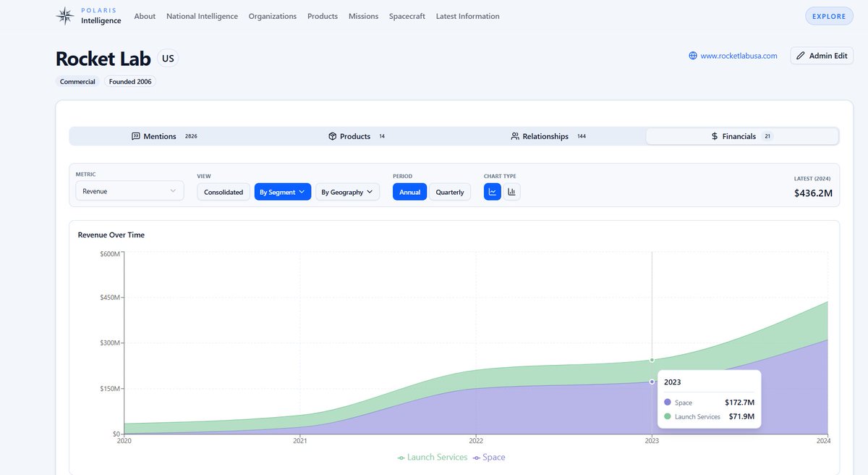Click the pencil icon in Admin Edit

click(x=801, y=56)
